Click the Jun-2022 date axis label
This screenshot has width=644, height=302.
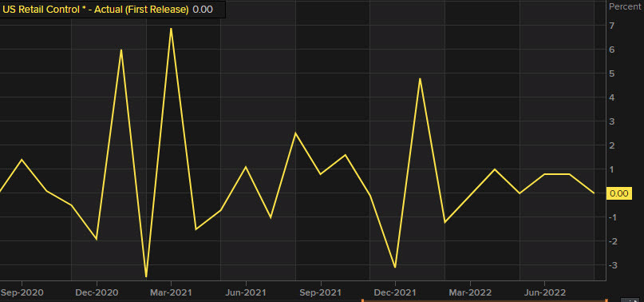pos(544,293)
